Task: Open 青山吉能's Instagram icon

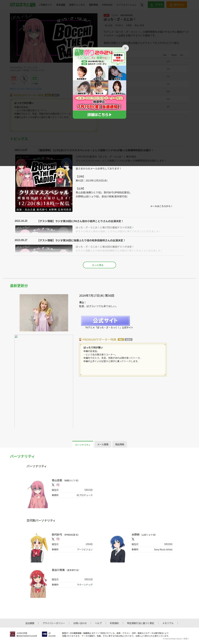Action: tap(58, 485)
